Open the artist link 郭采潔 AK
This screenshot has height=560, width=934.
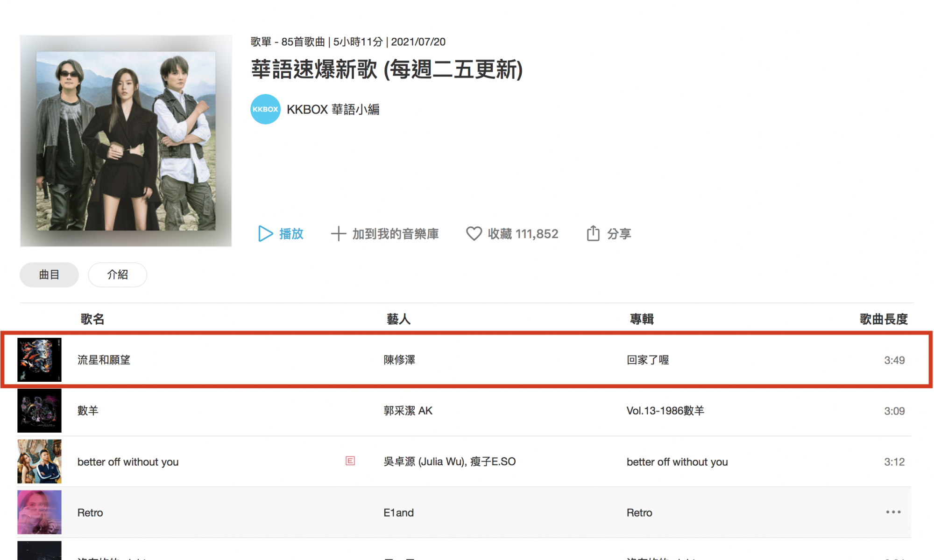[408, 411]
